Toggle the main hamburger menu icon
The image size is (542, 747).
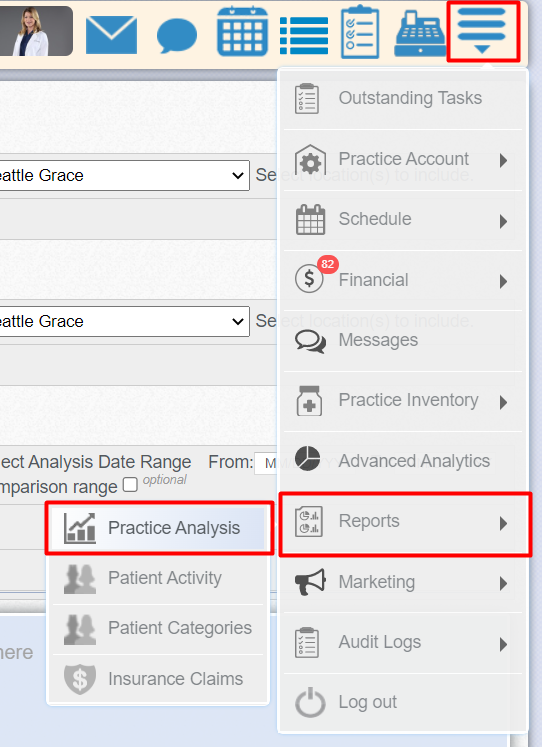pos(482,30)
